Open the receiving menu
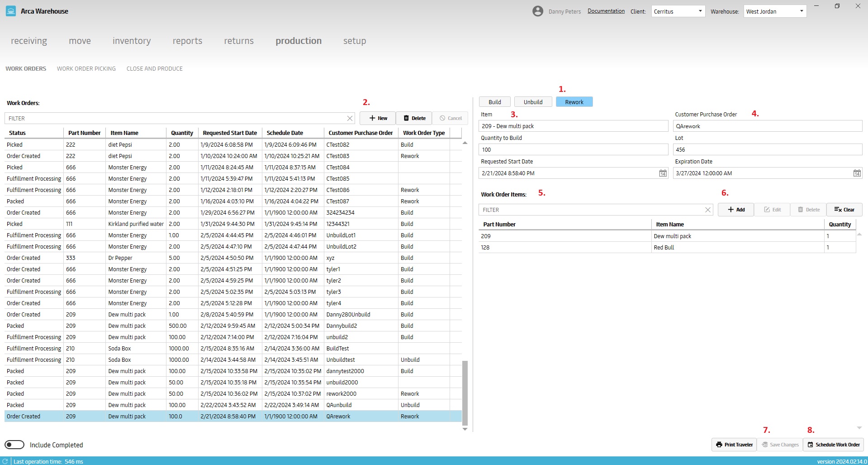 29,41
